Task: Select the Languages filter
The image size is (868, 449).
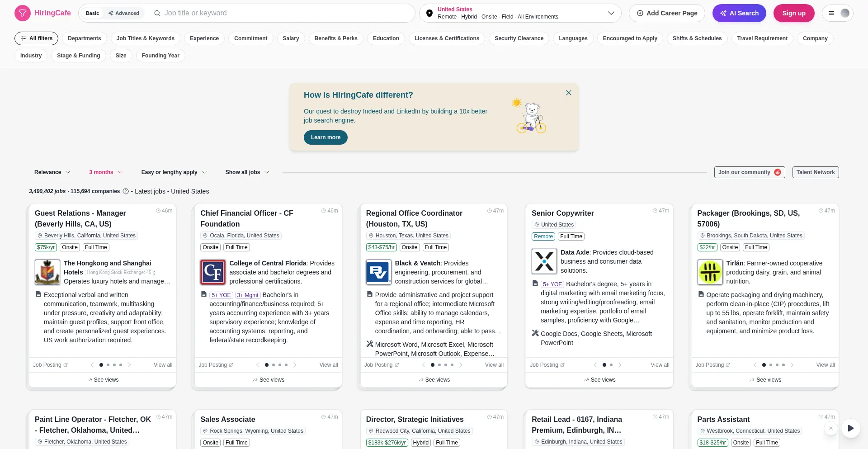Action: [573, 38]
